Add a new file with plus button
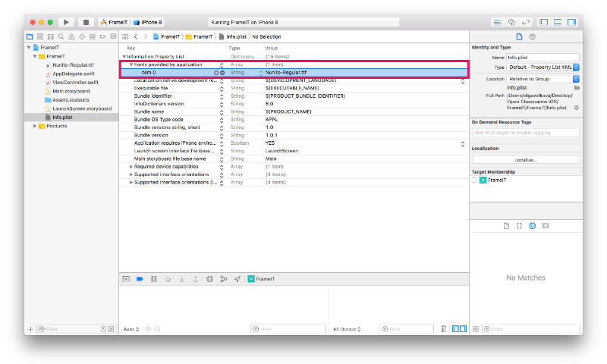 click(30, 329)
